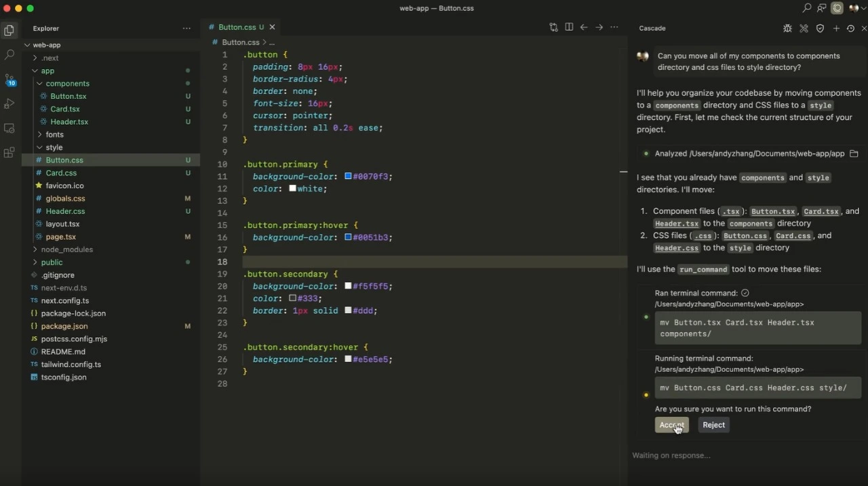Expand the node_modules folder
The image size is (868, 486).
(x=66, y=249)
